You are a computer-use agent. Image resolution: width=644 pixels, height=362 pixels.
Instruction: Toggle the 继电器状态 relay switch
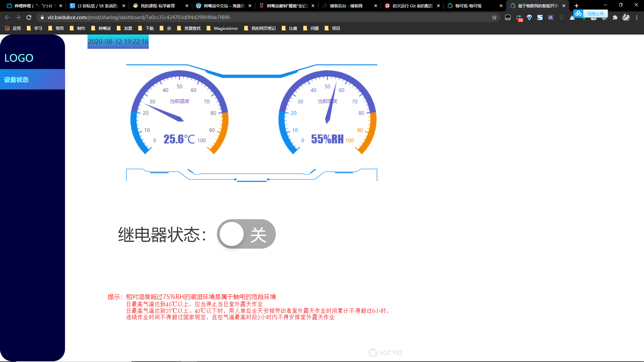[x=246, y=234]
